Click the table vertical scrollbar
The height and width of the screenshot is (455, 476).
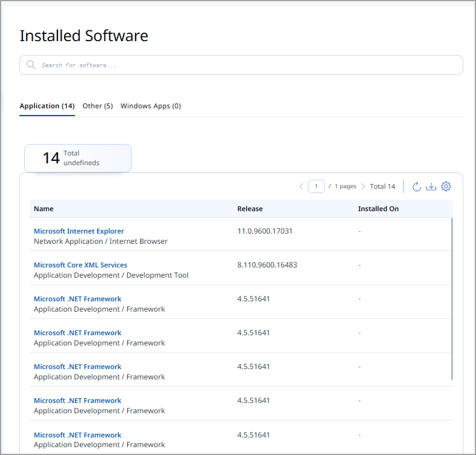[x=452, y=298]
